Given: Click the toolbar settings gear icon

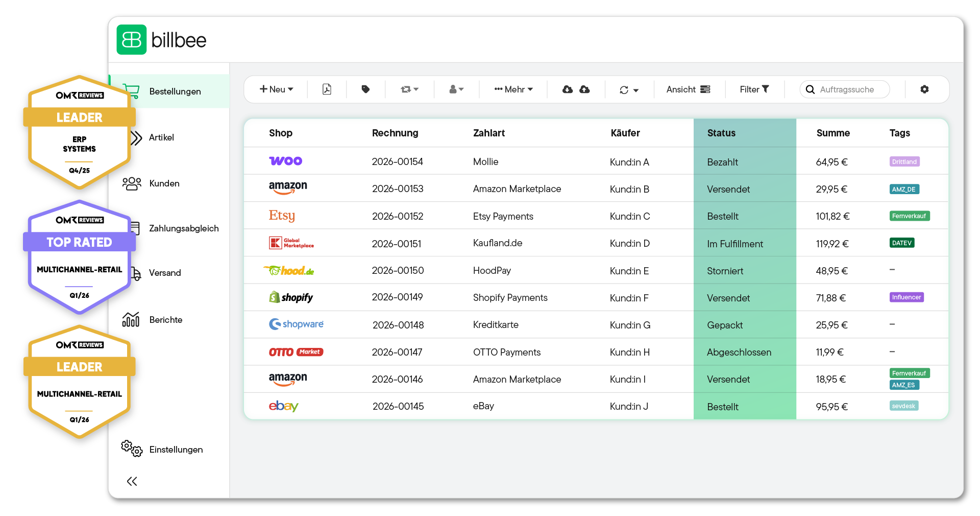Looking at the screenshot, I should pyautogui.click(x=924, y=89).
